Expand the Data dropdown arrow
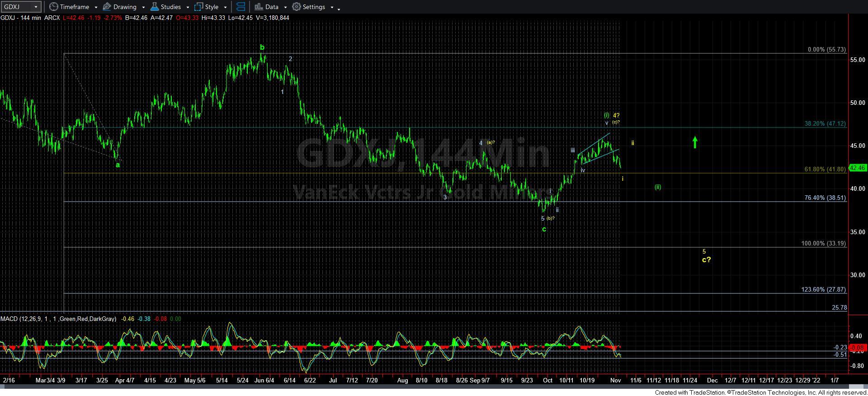 click(x=285, y=7)
